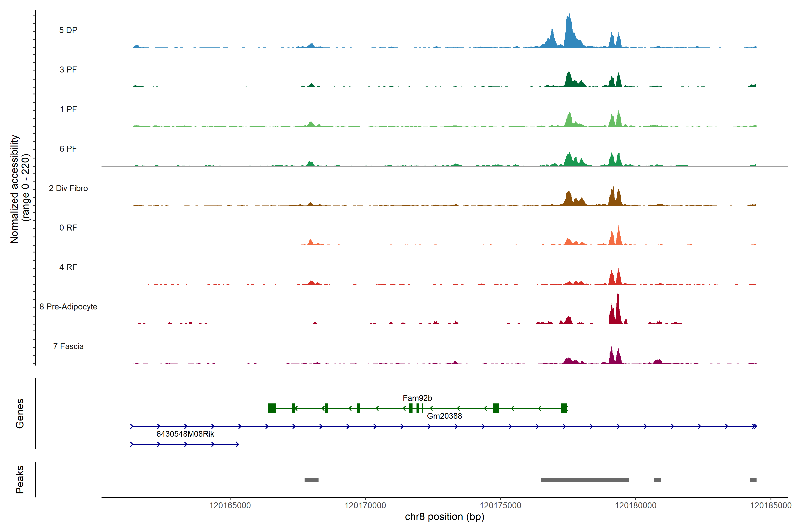Click the 120170000 x-axis tick label
This screenshot has height=532, width=798.
pyautogui.click(x=365, y=506)
